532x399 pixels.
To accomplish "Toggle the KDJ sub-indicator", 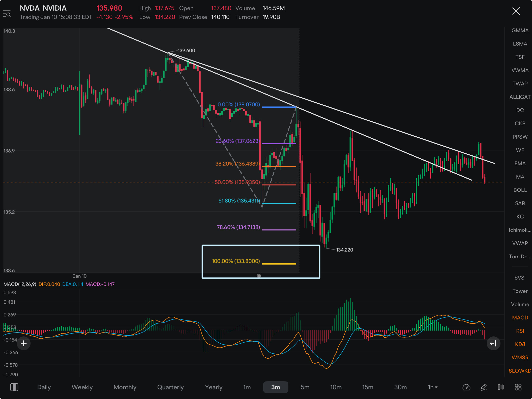I will coord(520,344).
